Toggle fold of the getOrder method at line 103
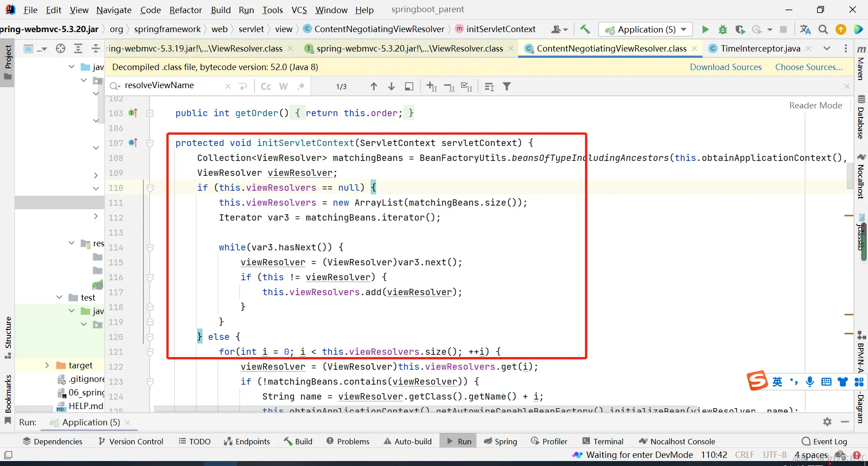868x466 pixels. 150,113
